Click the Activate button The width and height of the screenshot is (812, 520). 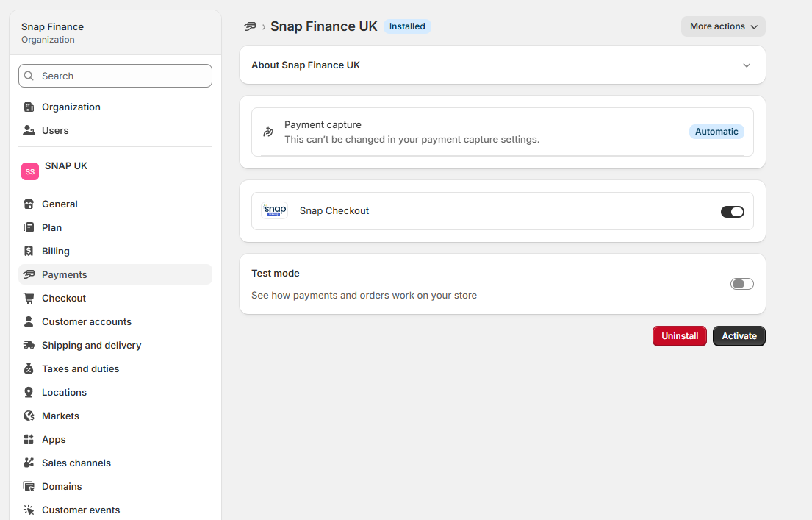pyautogui.click(x=739, y=336)
